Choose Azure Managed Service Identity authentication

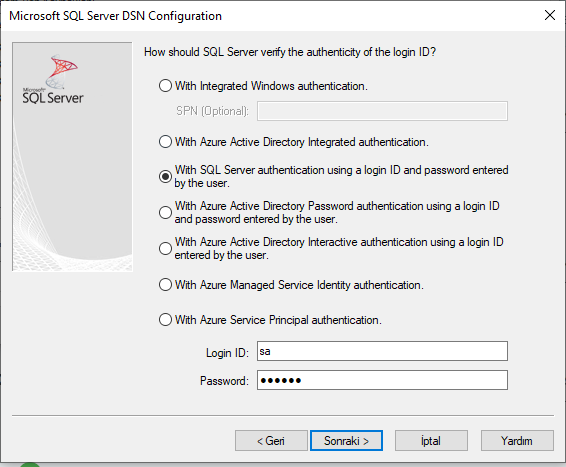point(165,285)
